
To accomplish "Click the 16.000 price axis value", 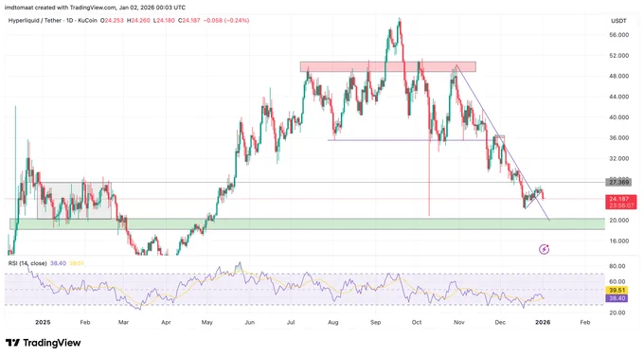I will pos(619,241).
